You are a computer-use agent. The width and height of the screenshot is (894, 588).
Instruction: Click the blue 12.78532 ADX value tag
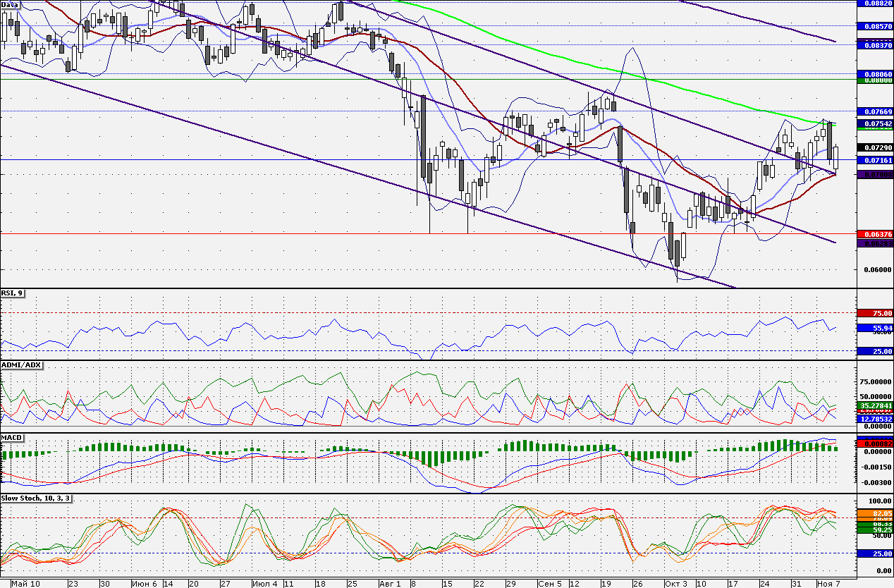(x=875, y=419)
